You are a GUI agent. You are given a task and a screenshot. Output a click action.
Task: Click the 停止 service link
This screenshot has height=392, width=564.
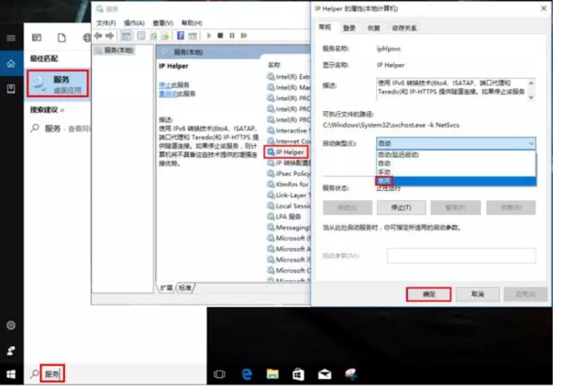pos(164,86)
